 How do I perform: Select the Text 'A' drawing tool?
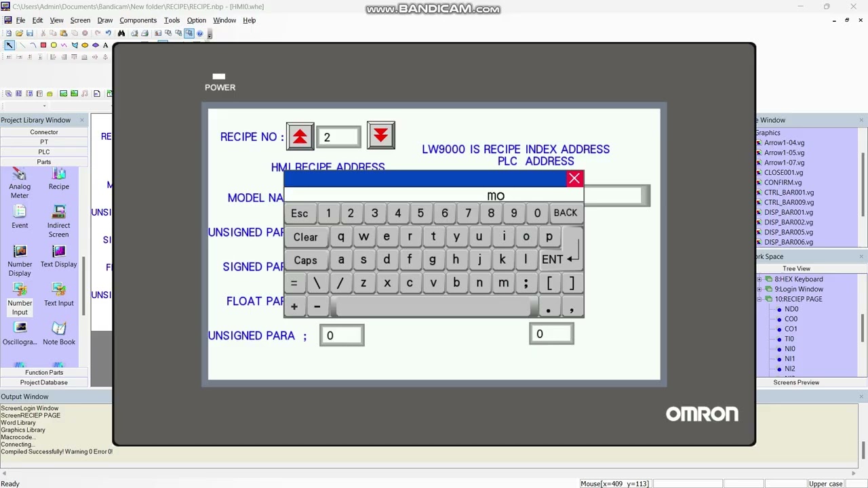(x=106, y=45)
